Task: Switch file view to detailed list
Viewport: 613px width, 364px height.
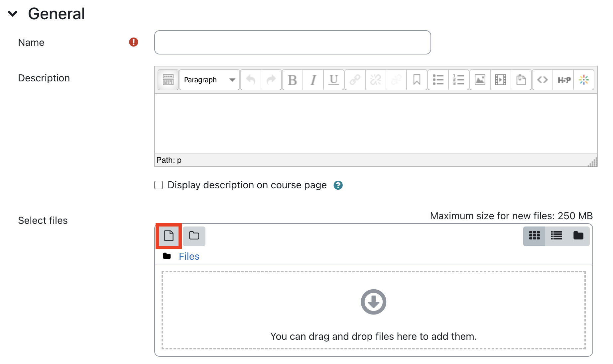Action: 556,236
